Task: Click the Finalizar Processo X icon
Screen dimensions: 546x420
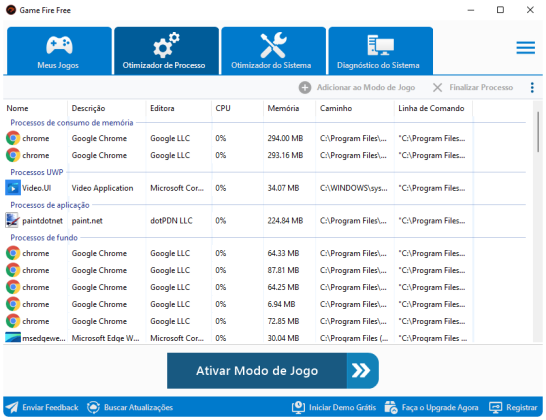Action: [437, 87]
